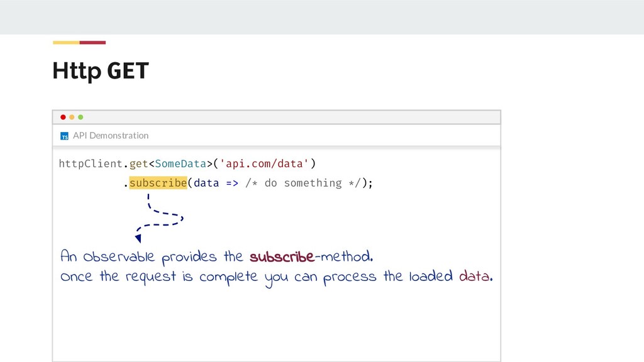Click the highlighted subscribe method in code

click(158, 183)
